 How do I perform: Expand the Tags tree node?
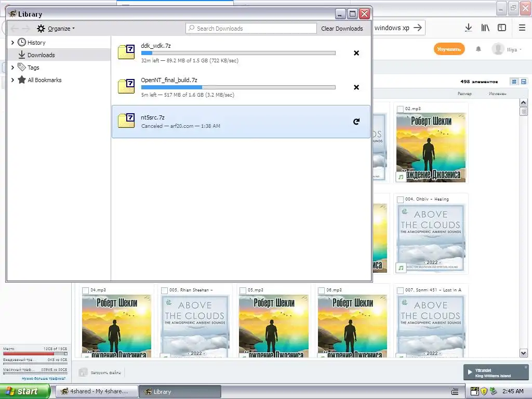12,68
